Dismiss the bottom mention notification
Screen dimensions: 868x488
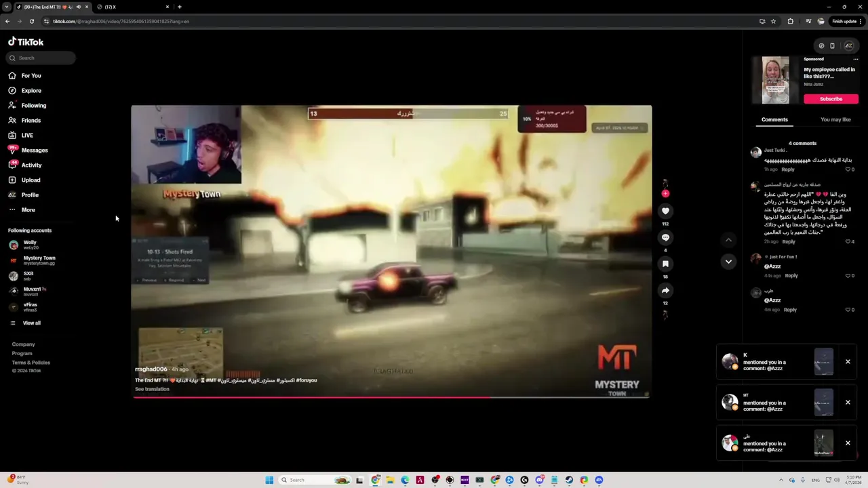[x=848, y=443]
